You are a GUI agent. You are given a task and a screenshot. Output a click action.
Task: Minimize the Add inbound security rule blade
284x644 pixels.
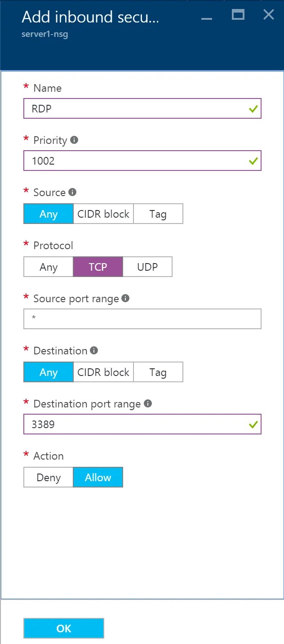[207, 18]
